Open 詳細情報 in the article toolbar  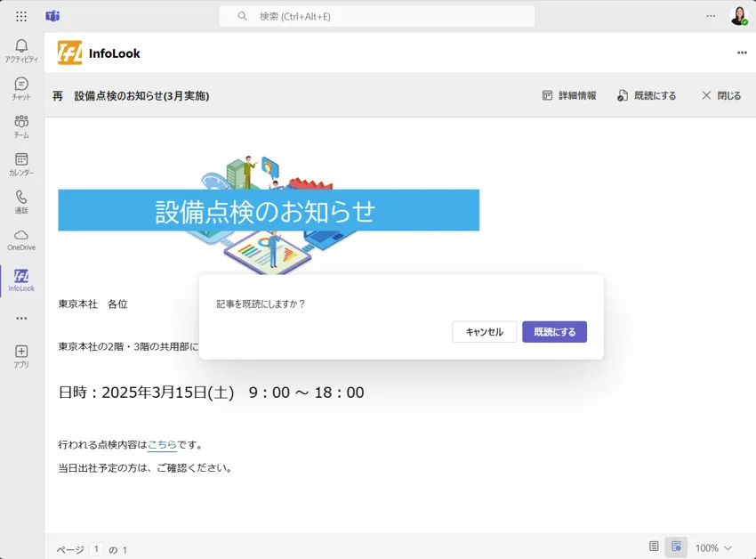[x=569, y=95]
